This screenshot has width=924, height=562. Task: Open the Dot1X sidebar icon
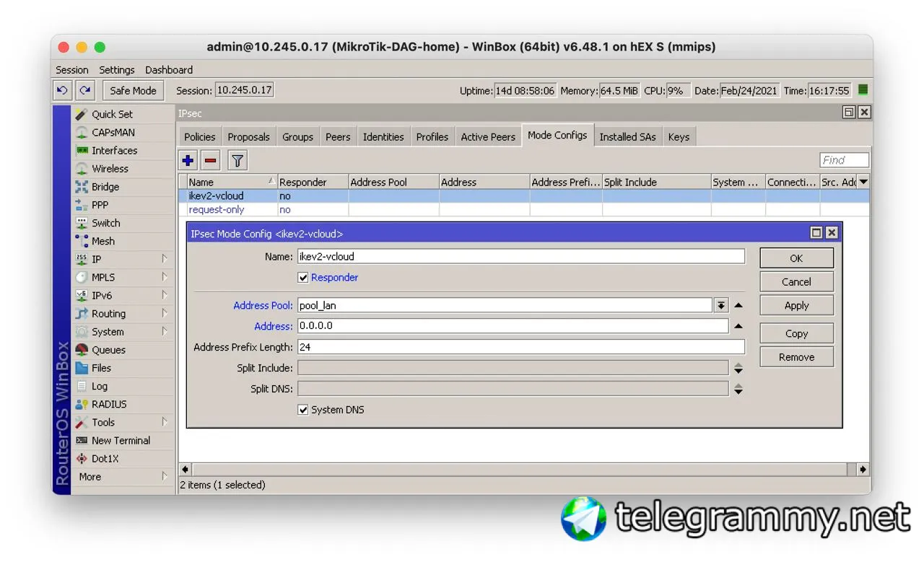(x=82, y=458)
